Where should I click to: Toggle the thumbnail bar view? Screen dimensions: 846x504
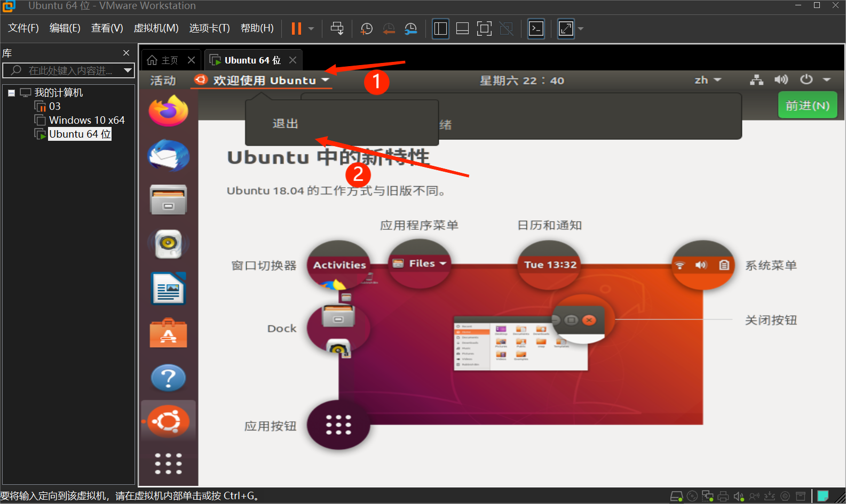(x=463, y=29)
